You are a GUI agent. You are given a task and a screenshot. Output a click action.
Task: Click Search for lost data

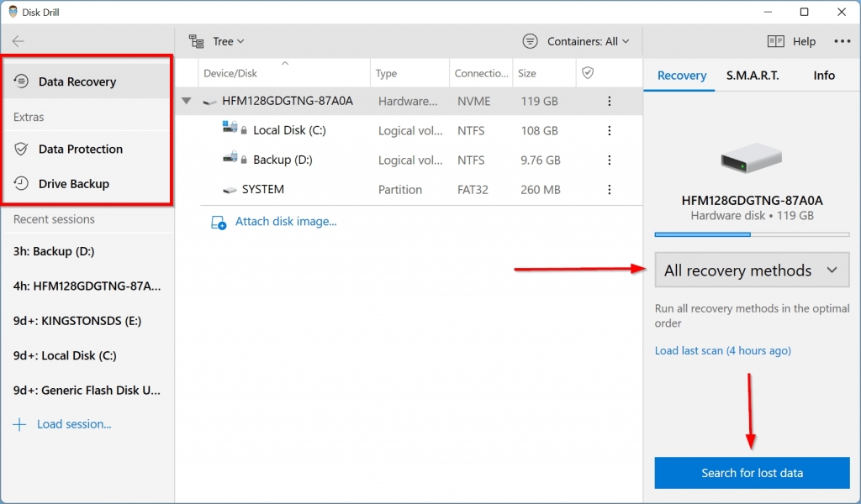751,472
